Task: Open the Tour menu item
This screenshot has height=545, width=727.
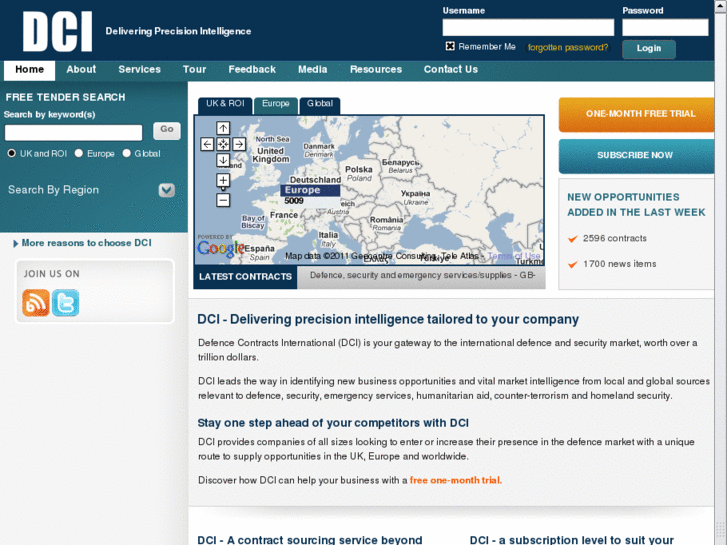Action: pos(194,70)
